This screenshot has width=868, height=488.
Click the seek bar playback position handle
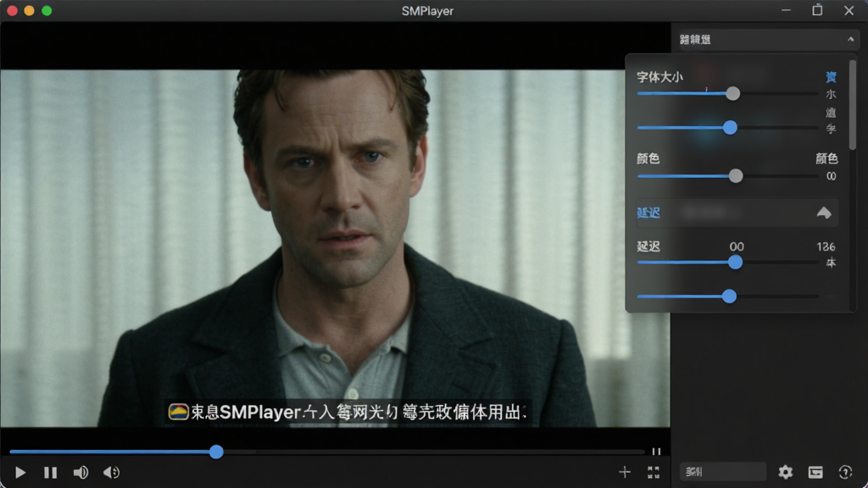(x=216, y=452)
